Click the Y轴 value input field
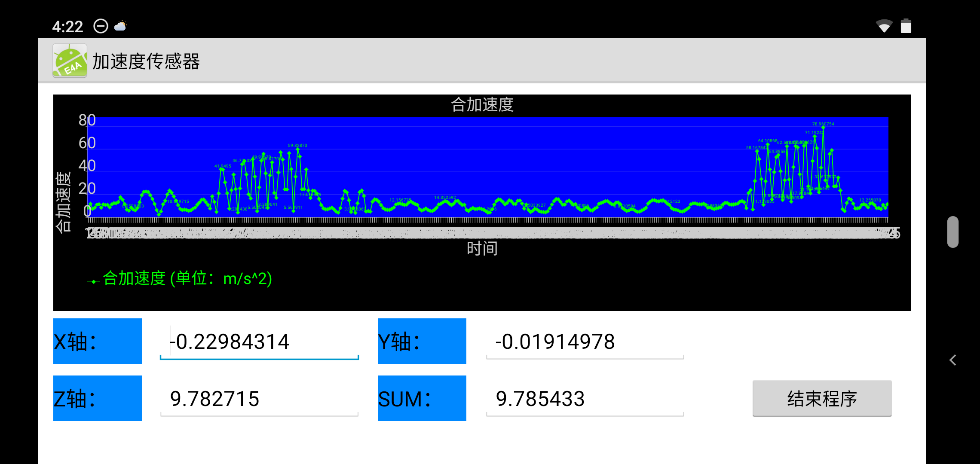 click(585, 342)
